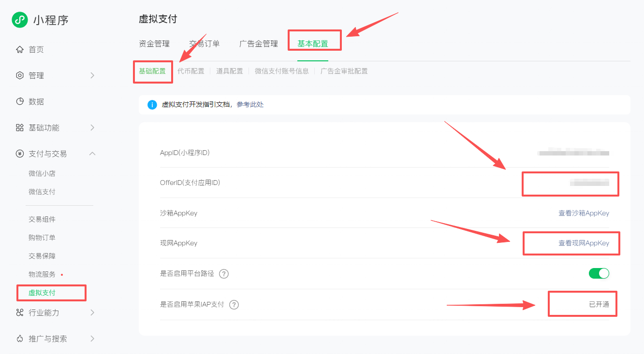Open the 参考此处 documentation link
The height and width of the screenshot is (354, 644).
[250, 104]
